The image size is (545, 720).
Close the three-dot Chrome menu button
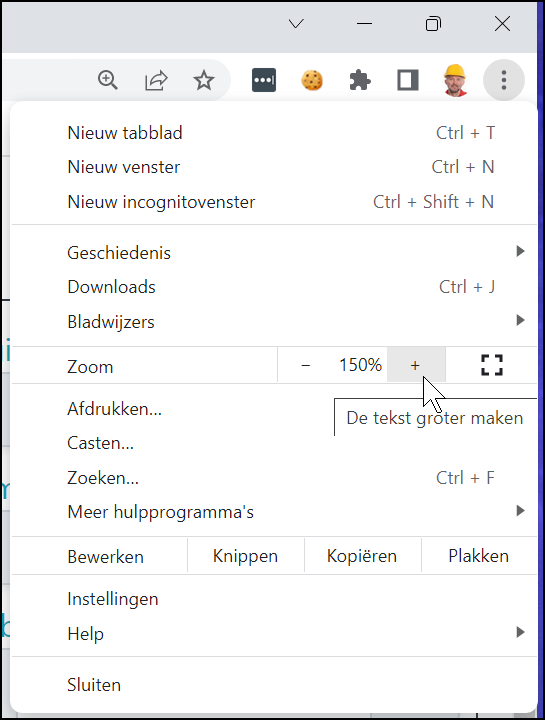pos(504,80)
